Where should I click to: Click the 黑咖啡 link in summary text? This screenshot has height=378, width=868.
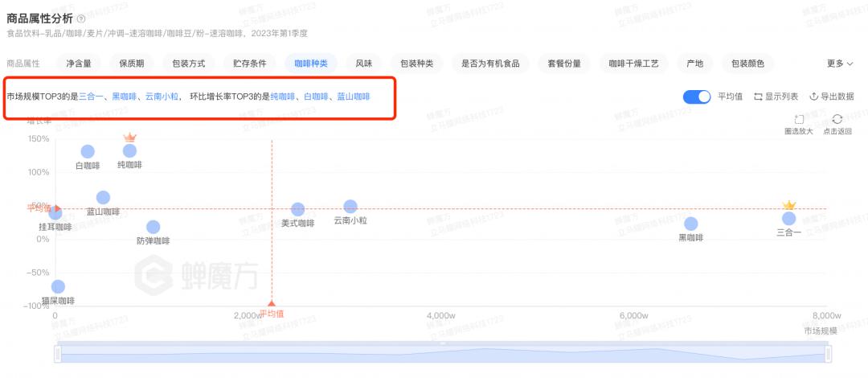[124, 97]
